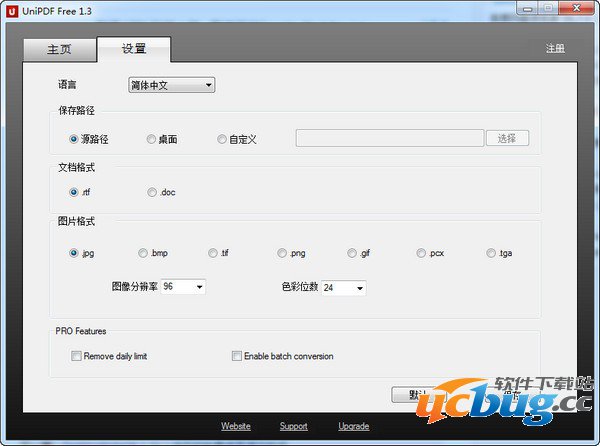Screen dimensions: 600x446
Task: Select the 设置 tab
Action: pyautogui.click(x=133, y=49)
